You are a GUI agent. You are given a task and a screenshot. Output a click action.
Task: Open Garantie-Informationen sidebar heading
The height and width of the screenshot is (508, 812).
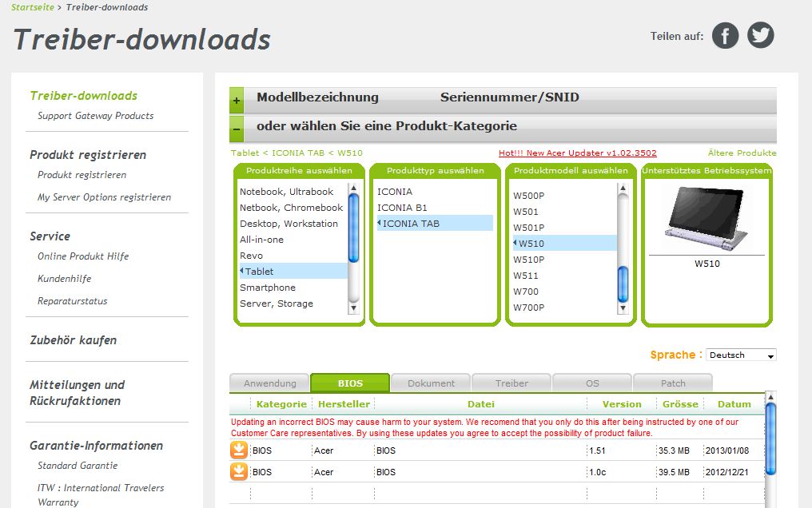(97, 446)
